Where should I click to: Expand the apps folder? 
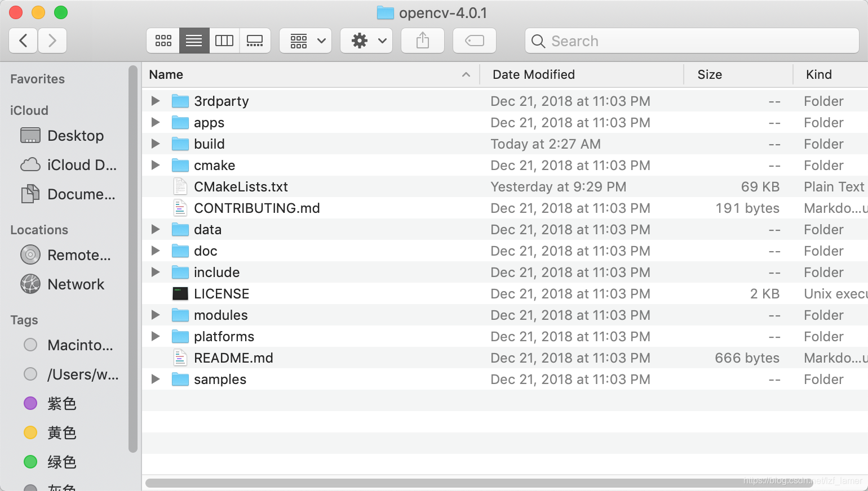(156, 122)
